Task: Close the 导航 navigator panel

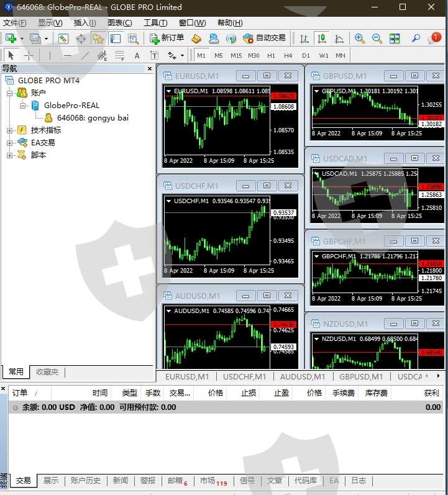Action: pyautogui.click(x=150, y=68)
